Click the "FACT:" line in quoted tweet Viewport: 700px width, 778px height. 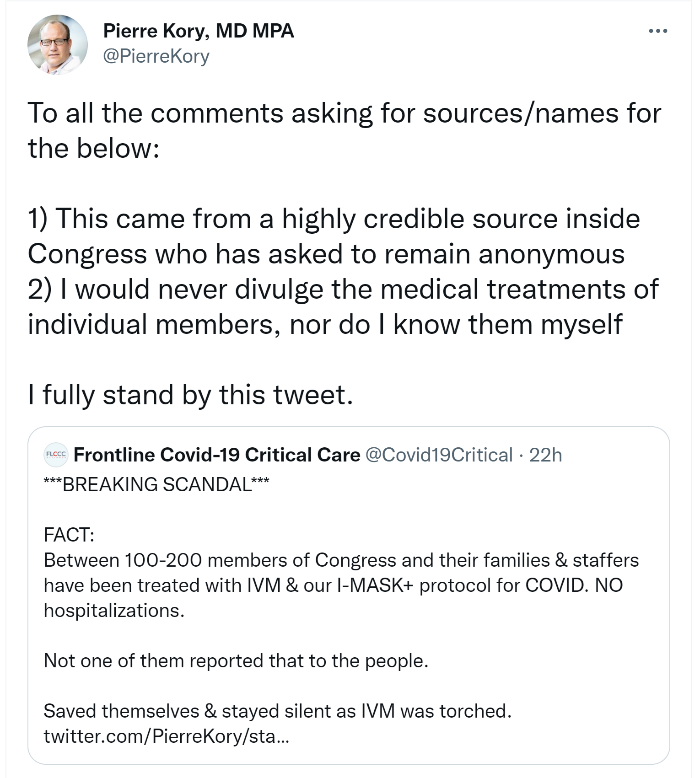pos(69,534)
